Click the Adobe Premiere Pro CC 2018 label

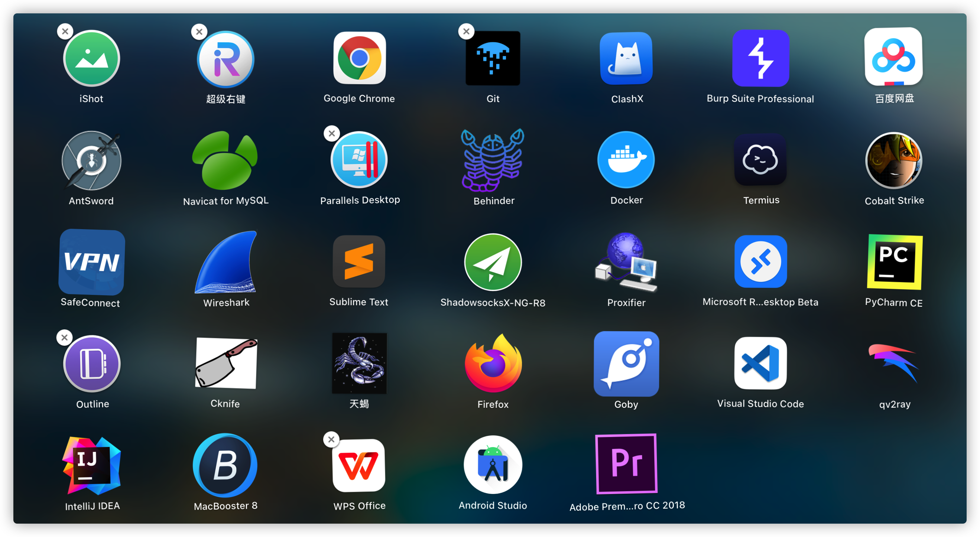[627, 506]
